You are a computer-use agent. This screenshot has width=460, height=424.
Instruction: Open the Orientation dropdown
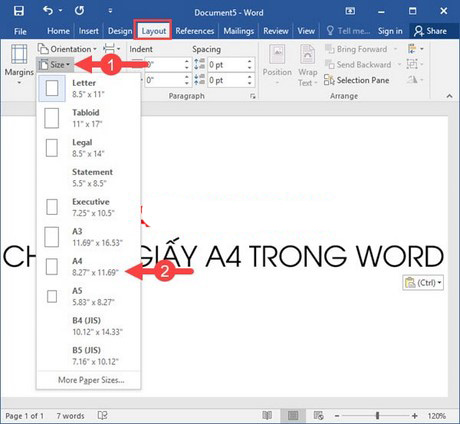67,49
